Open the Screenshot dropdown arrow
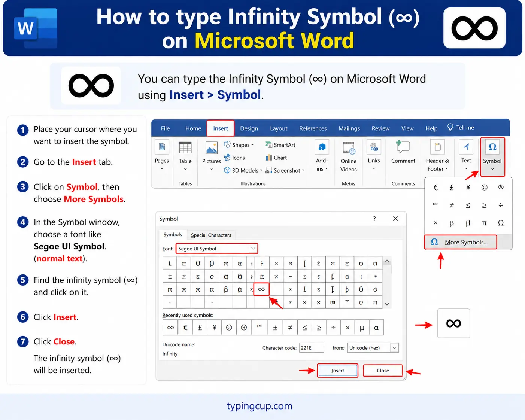Viewport: 525px width, 420px height. pyautogui.click(x=303, y=170)
